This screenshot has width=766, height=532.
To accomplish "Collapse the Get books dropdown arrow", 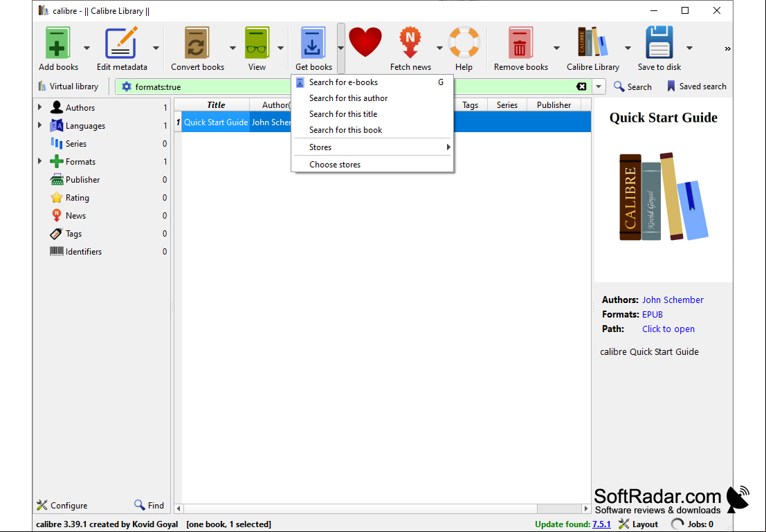I will pyautogui.click(x=340, y=48).
